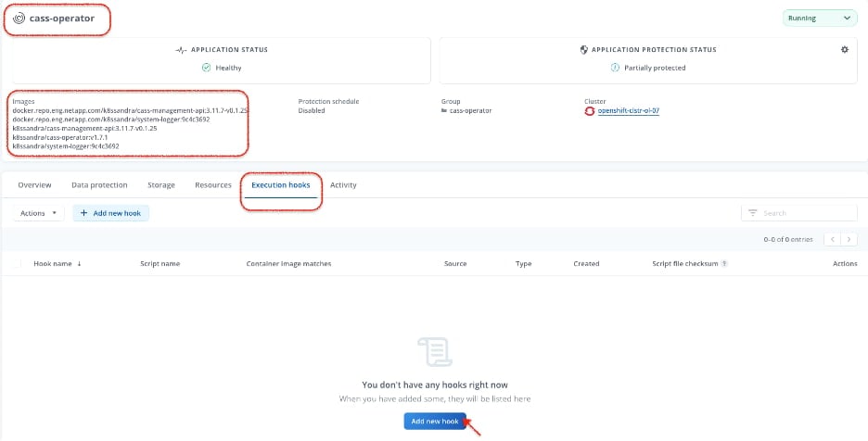The height and width of the screenshot is (441, 868).
Task: Click the OpenShift cluster icon
Action: click(590, 110)
